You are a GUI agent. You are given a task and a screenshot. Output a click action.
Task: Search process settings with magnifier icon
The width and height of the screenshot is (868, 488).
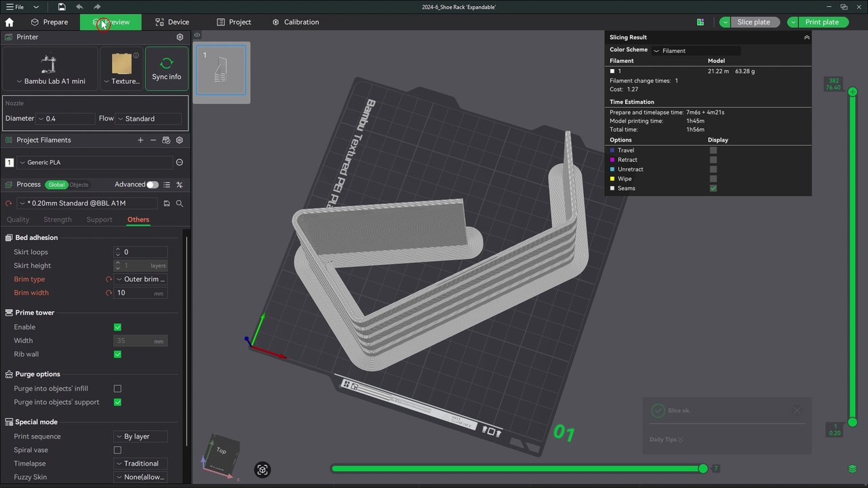point(180,203)
